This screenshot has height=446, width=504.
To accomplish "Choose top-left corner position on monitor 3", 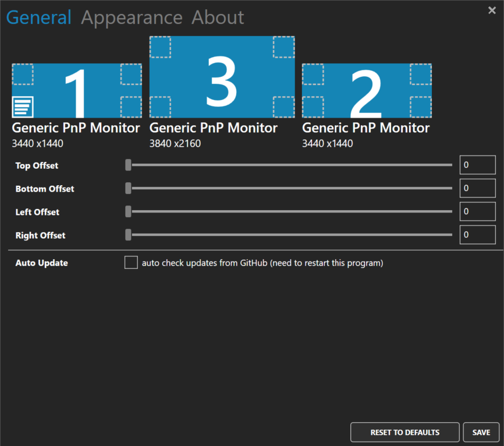I will click(161, 47).
